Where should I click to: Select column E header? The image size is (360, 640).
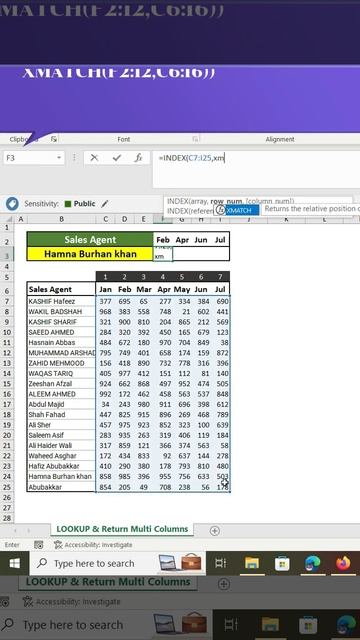pyautogui.click(x=143, y=219)
